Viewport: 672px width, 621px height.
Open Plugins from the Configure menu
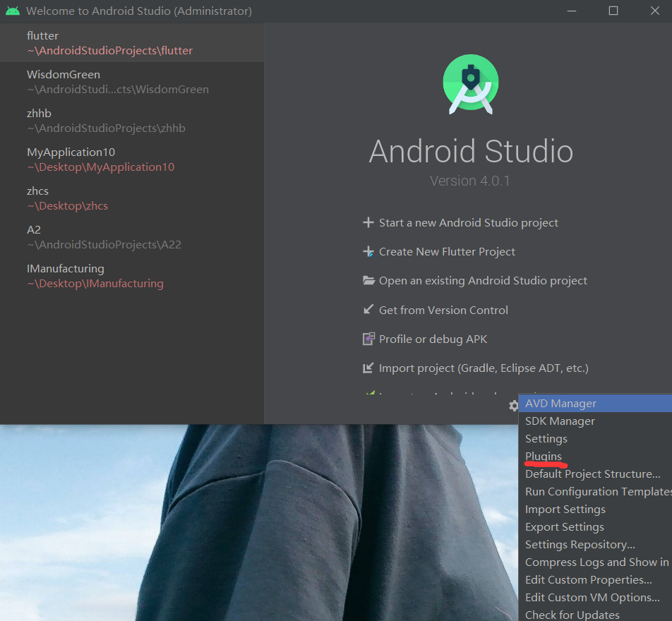595,456
